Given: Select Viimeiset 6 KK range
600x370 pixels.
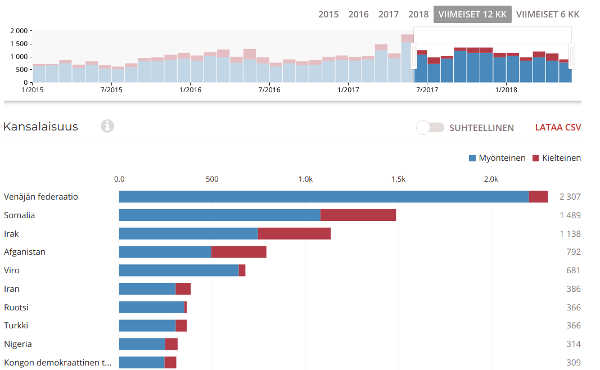Looking at the screenshot, I should click(x=548, y=15).
